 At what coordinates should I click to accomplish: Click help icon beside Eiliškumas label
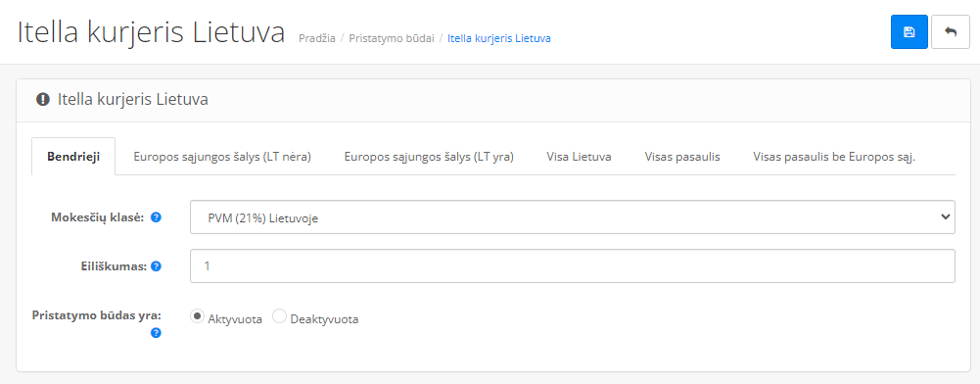(157, 266)
